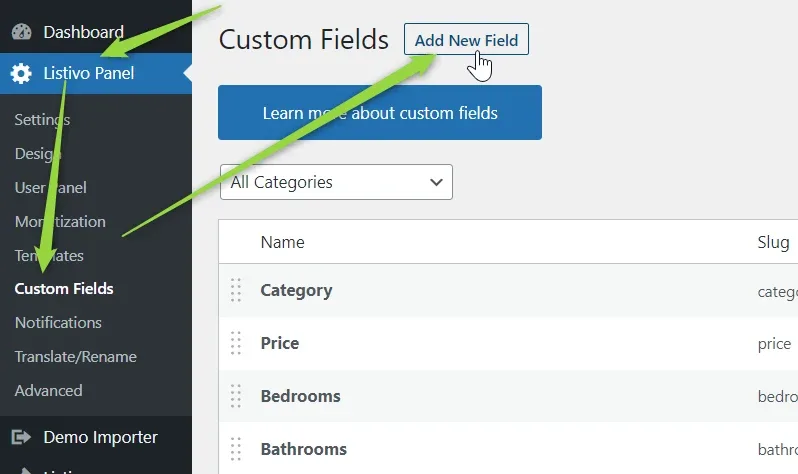The width and height of the screenshot is (798, 474).
Task: Open the All Categories dropdown
Action: coord(336,182)
